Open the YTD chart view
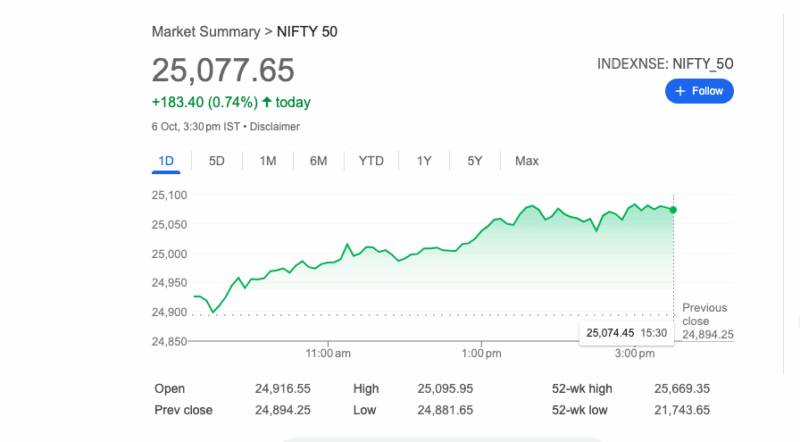Image resolution: width=800 pixels, height=442 pixels. (371, 161)
